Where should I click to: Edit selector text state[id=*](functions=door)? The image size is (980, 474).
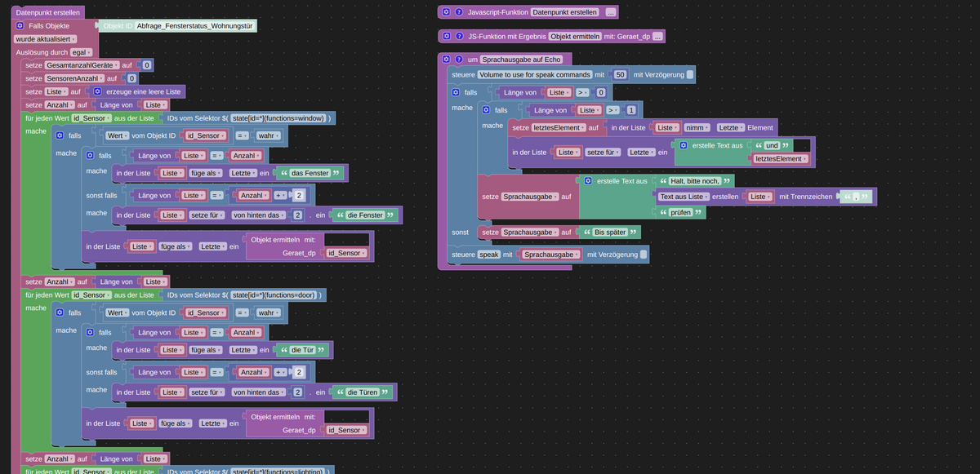point(274,295)
